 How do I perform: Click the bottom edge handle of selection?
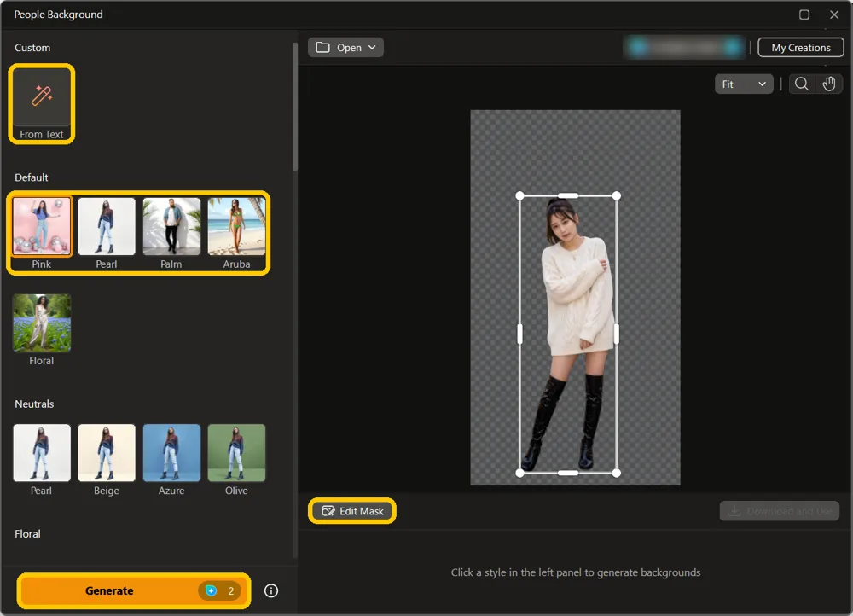pos(568,473)
